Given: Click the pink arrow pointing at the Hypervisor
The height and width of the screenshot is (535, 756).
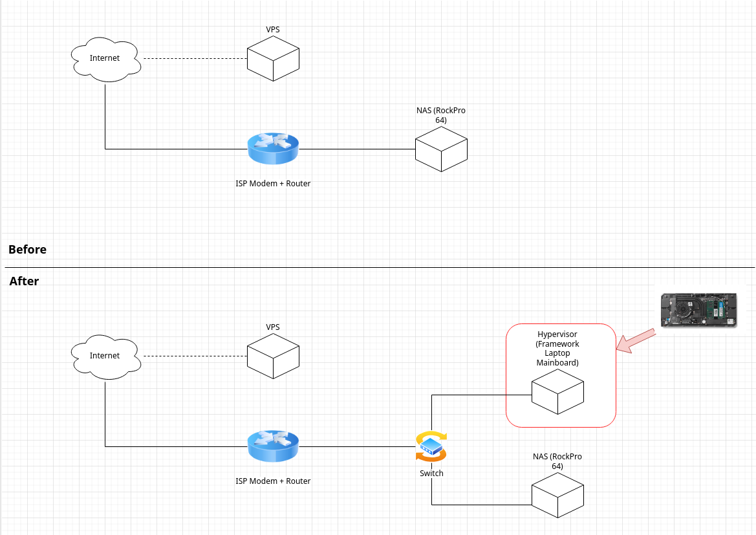Looking at the screenshot, I should tap(636, 340).
